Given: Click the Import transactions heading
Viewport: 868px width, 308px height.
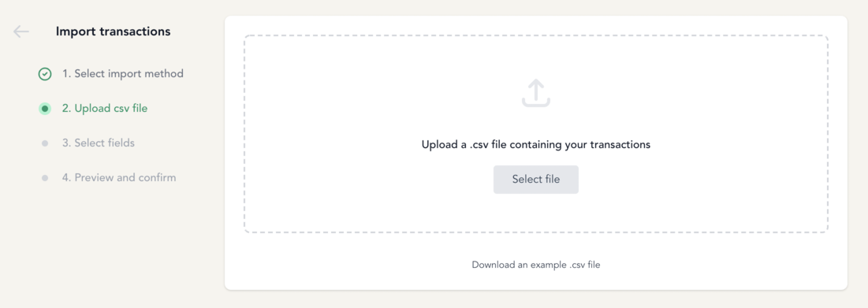Looking at the screenshot, I should coord(113,32).
